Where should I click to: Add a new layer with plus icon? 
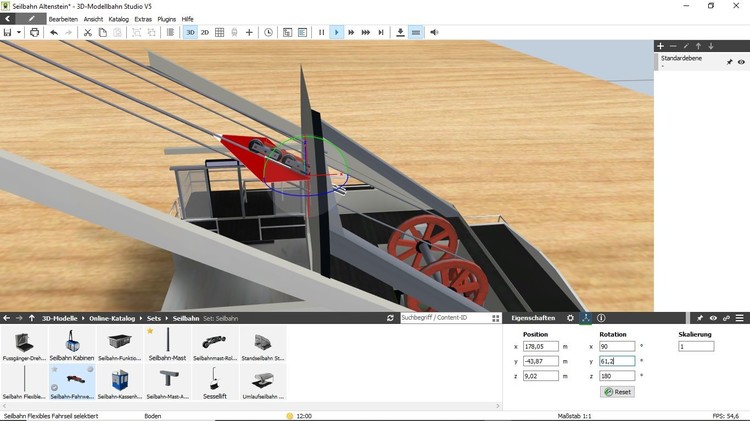click(x=660, y=46)
